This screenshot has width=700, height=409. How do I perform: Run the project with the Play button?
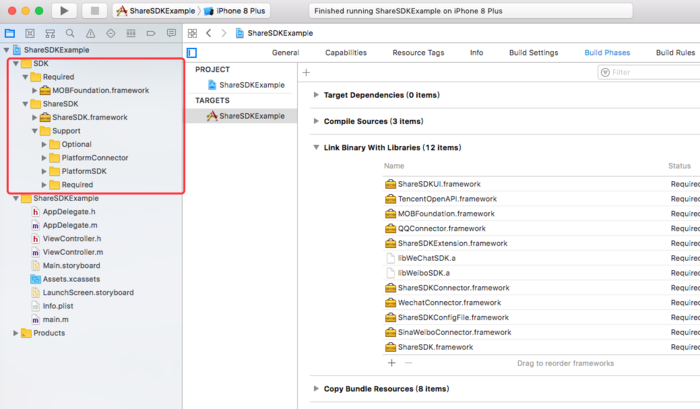point(64,11)
